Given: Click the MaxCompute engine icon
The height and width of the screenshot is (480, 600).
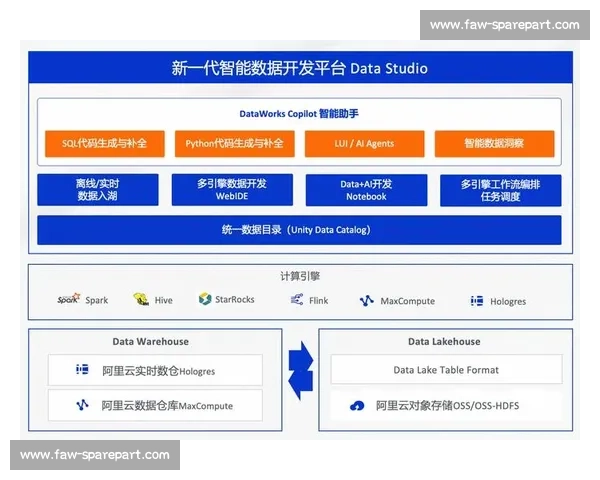Looking at the screenshot, I should click(366, 300).
